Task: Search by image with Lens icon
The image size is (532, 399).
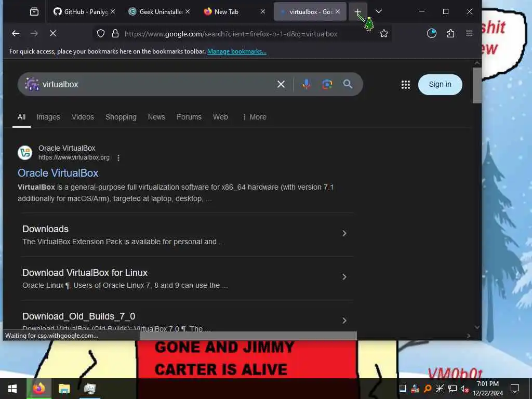Action: (327, 84)
